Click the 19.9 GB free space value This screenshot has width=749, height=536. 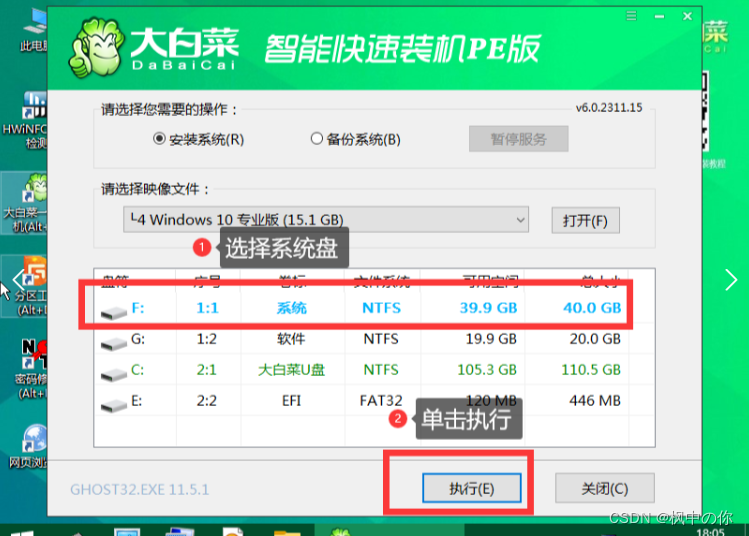click(491, 339)
